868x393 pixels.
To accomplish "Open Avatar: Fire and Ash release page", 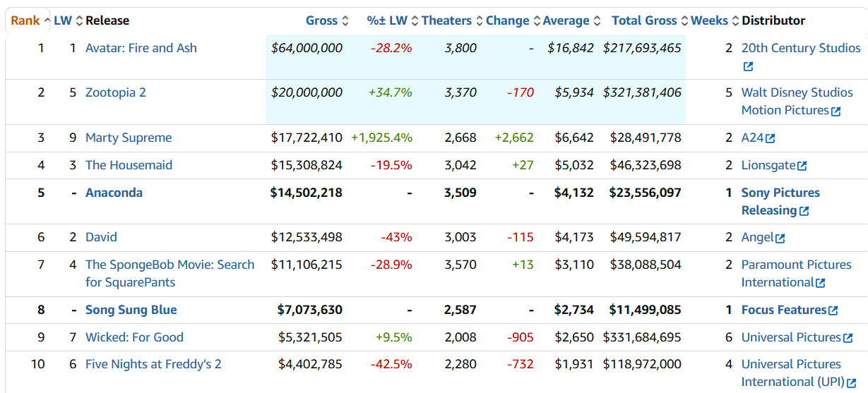I will point(141,48).
